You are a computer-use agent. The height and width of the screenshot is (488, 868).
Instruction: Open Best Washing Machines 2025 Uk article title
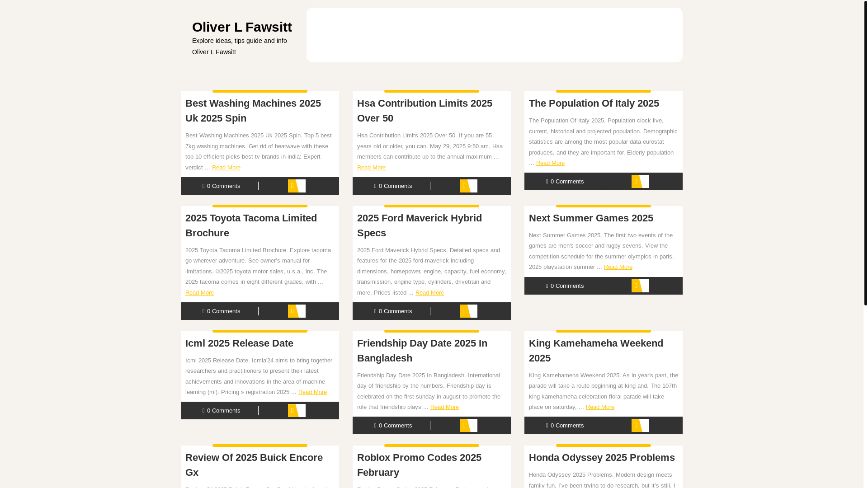253,111
